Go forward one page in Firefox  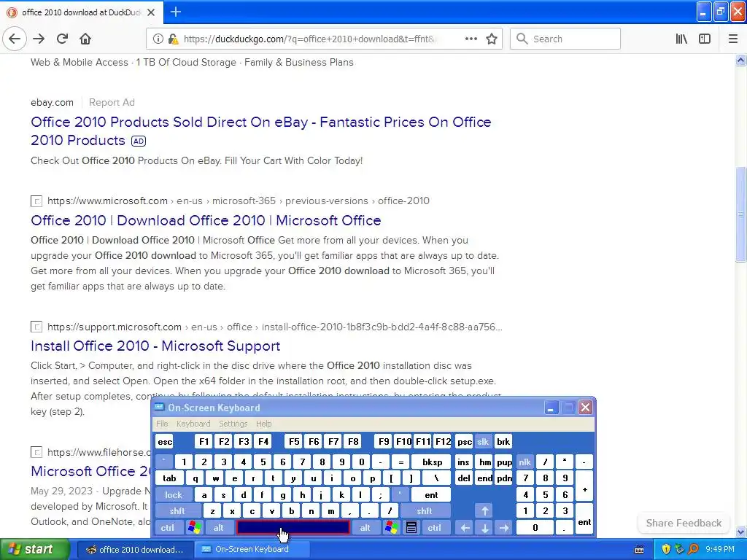pos(39,39)
